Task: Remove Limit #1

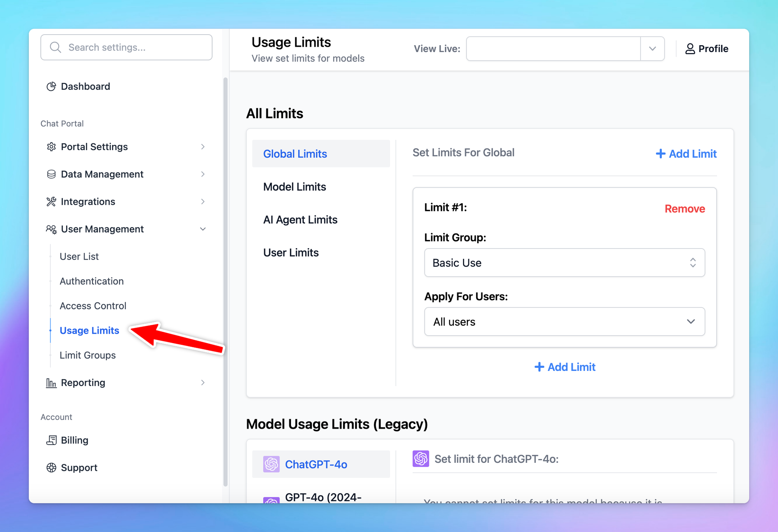Action: pyautogui.click(x=685, y=209)
